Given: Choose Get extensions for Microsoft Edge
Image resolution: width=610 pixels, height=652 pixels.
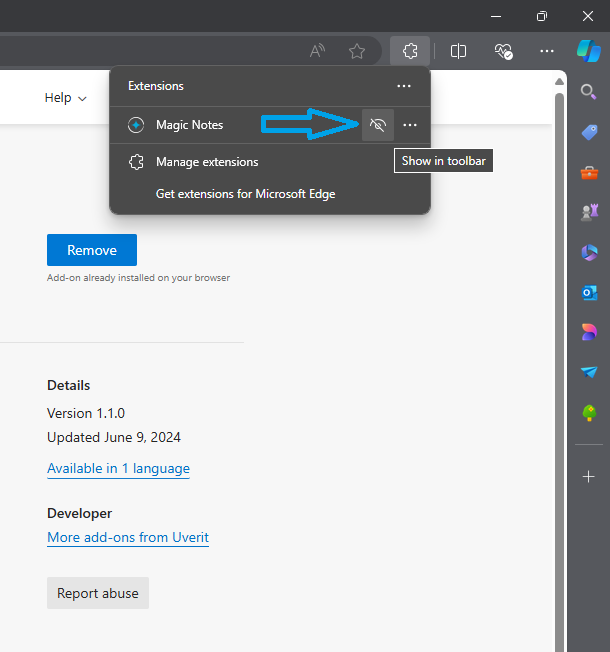Looking at the screenshot, I should 245,194.
